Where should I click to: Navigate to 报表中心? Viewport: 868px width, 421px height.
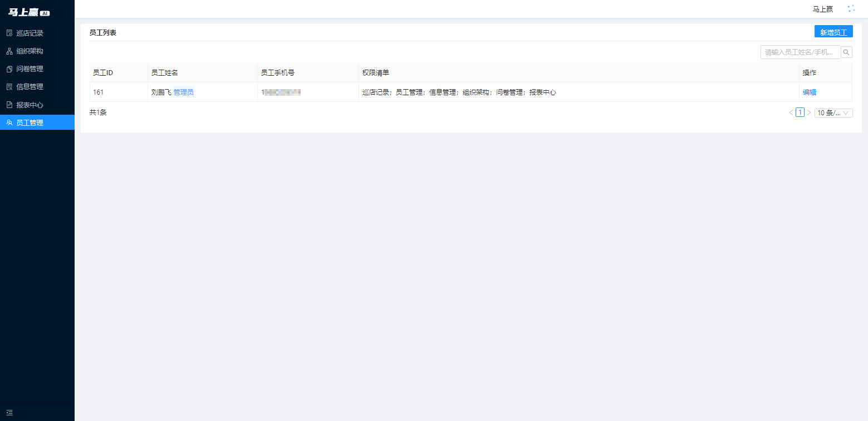(37, 105)
